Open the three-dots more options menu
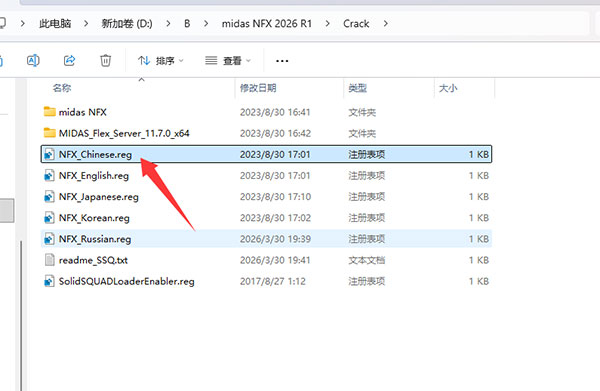This screenshot has height=391, width=600. point(282,61)
